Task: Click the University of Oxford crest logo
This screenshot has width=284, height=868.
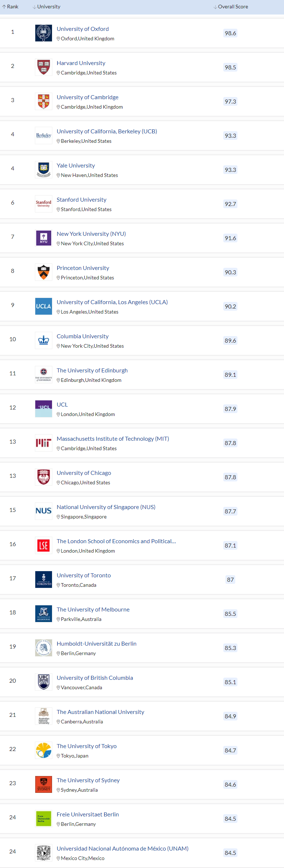Action: coord(44,33)
